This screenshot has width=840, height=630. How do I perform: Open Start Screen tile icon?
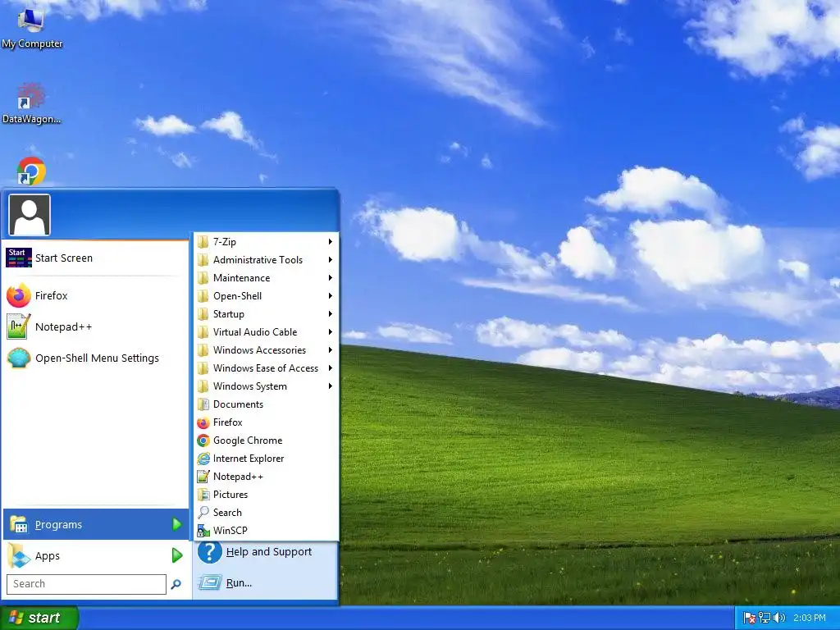click(x=18, y=258)
